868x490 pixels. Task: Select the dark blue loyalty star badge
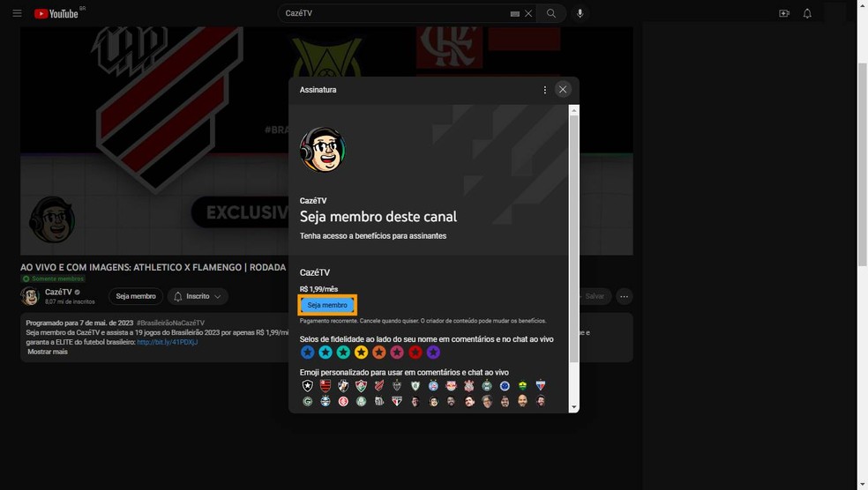click(x=308, y=352)
